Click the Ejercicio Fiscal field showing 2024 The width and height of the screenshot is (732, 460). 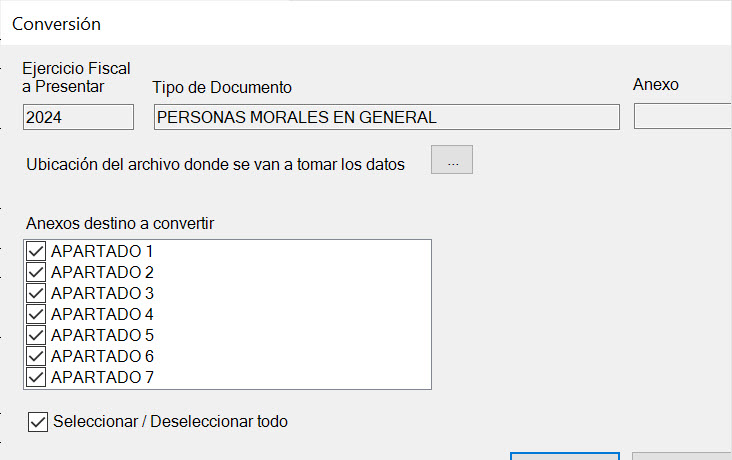[78, 117]
